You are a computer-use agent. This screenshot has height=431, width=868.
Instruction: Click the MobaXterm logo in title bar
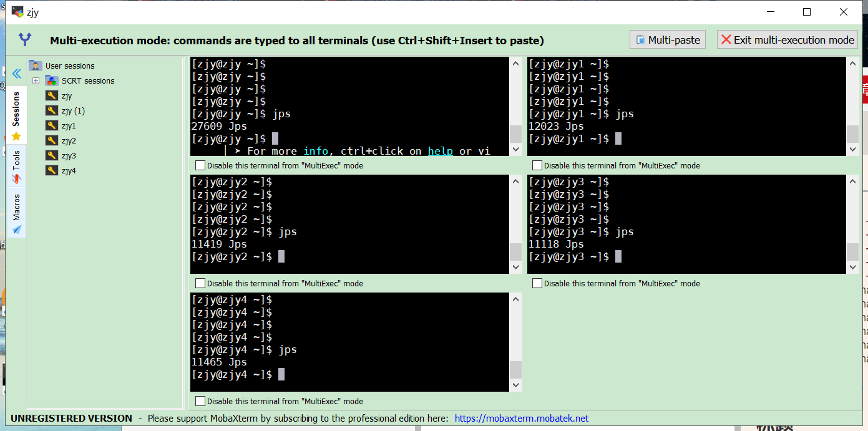[17, 11]
